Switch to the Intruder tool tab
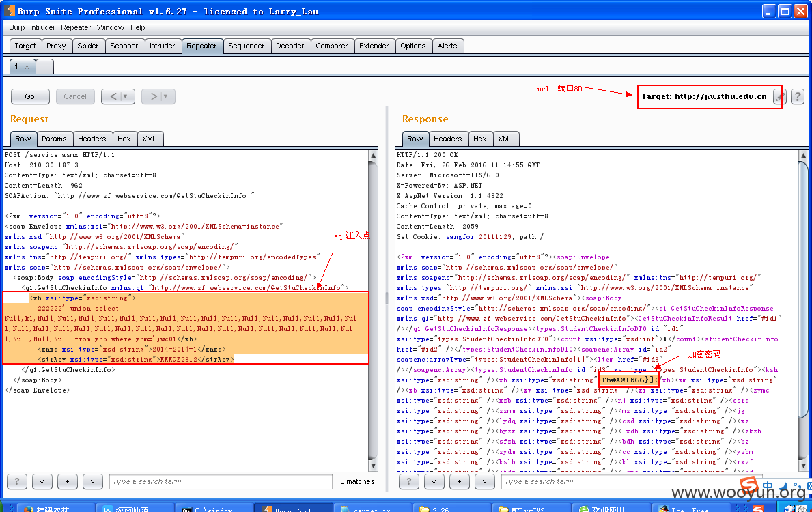812x512 pixels. tap(162, 46)
